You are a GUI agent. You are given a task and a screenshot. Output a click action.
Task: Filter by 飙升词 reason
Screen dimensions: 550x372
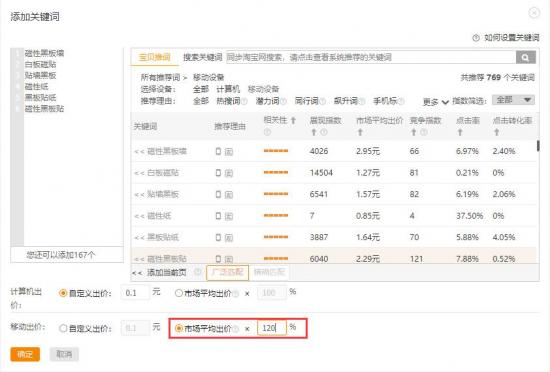[x=346, y=101]
